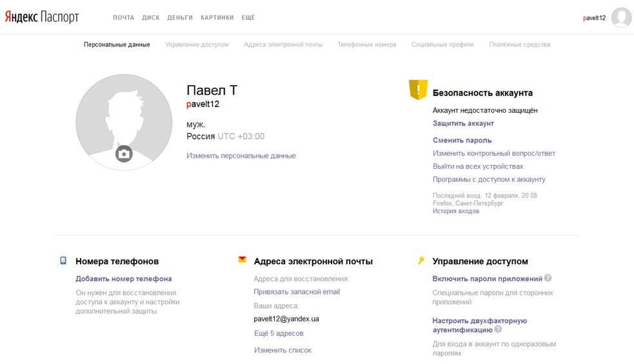Click Изменить персональные данные link
634x364 pixels.
tap(241, 155)
